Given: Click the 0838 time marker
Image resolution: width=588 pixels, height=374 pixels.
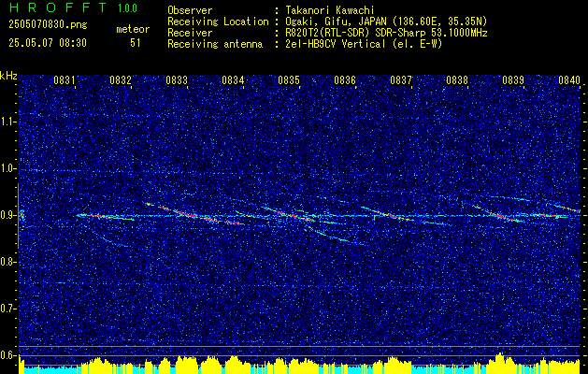Looking at the screenshot, I should [x=457, y=79].
